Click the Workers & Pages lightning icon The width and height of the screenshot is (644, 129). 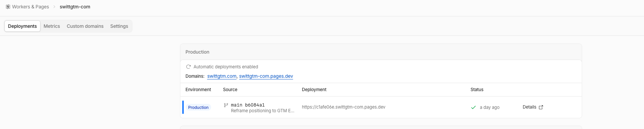pyautogui.click(x=8, y=7)
